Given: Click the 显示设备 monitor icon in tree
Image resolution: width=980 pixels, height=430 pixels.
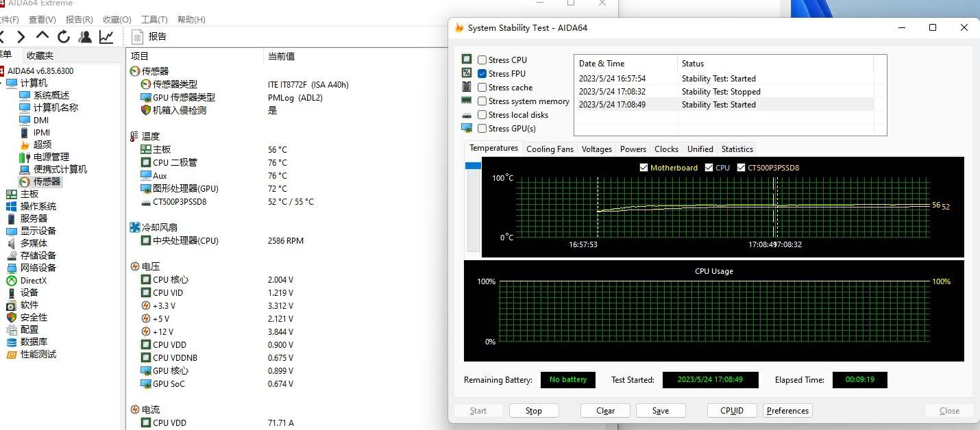Looking at the screenshot, I should pyautogui.click(x=12, y=231).
